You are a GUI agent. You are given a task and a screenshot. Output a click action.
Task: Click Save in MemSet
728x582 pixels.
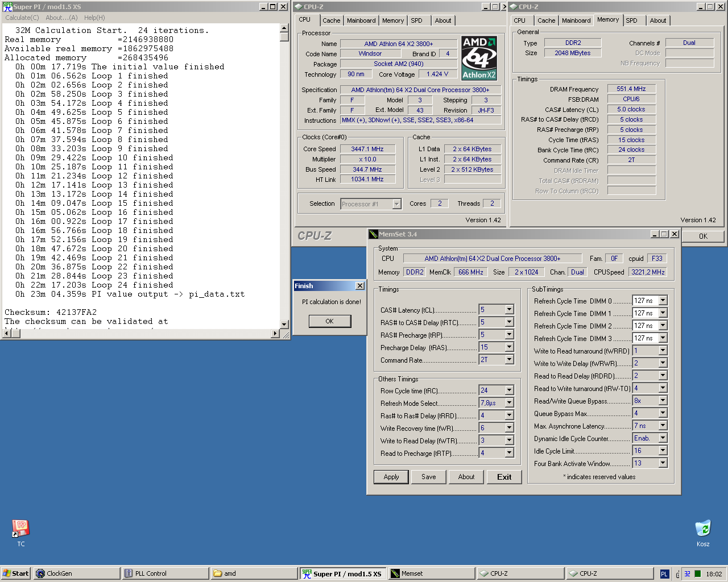(x=429, y=477)
